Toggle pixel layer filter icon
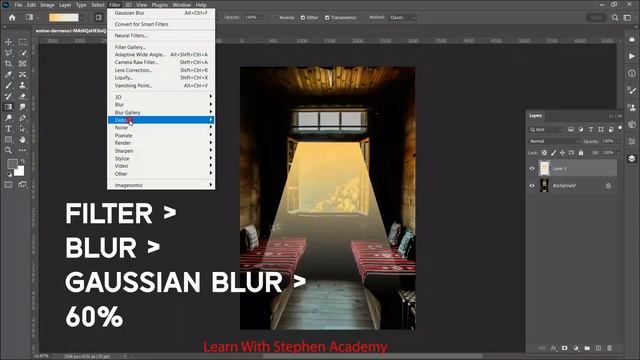This screenshot has width=640, height=360. [571, 129]
